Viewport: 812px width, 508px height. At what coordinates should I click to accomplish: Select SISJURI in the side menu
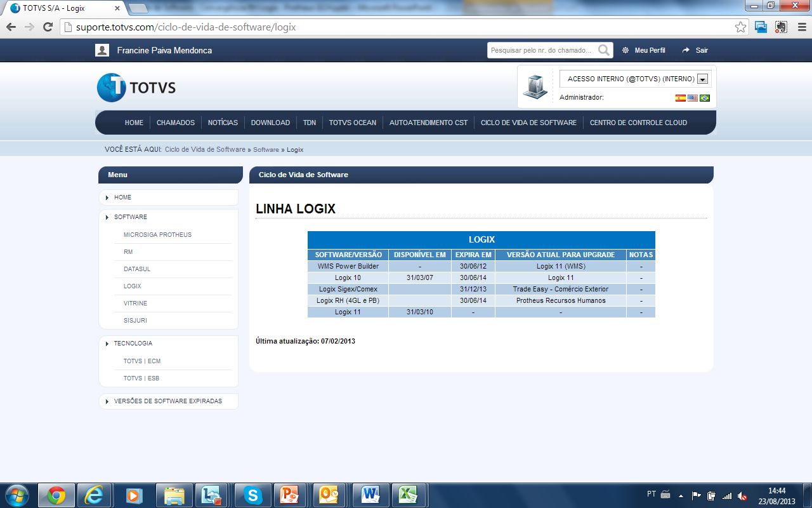(x=135, y=321)
